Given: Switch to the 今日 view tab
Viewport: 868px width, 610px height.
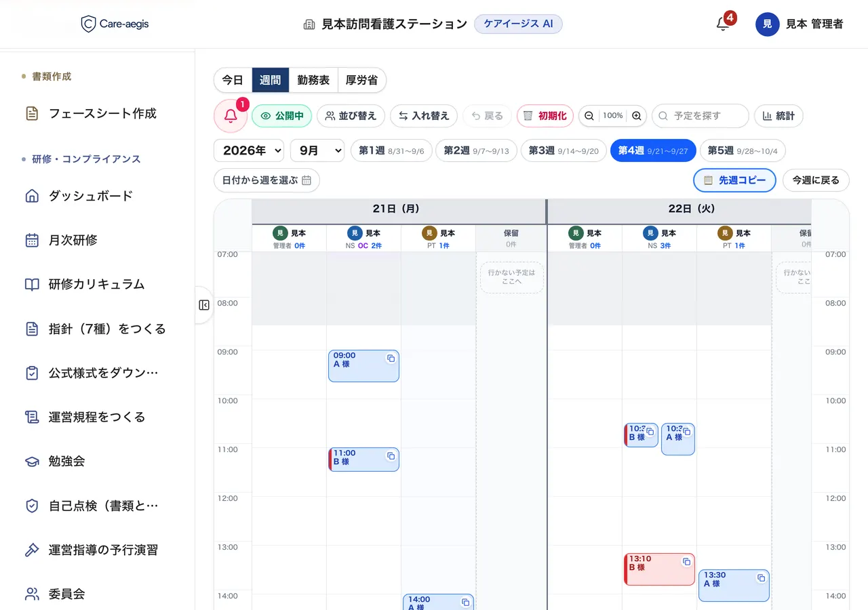Looking at the screenshot, I should click(233, 80).
